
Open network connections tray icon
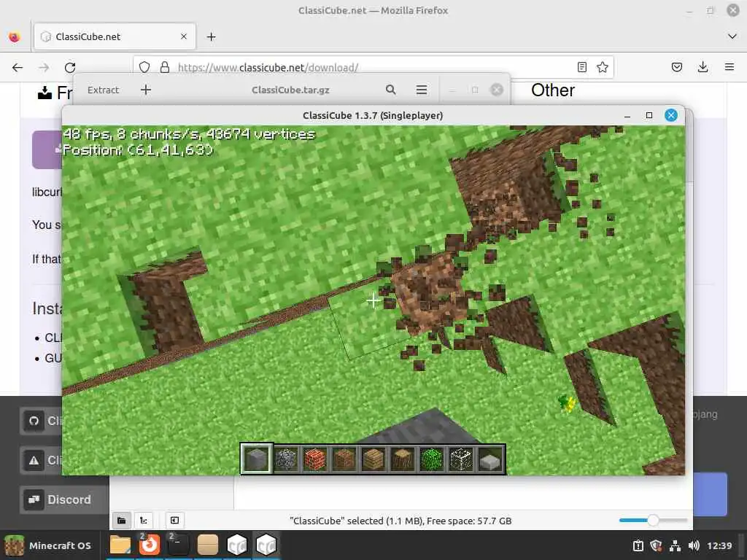[675, 545]
